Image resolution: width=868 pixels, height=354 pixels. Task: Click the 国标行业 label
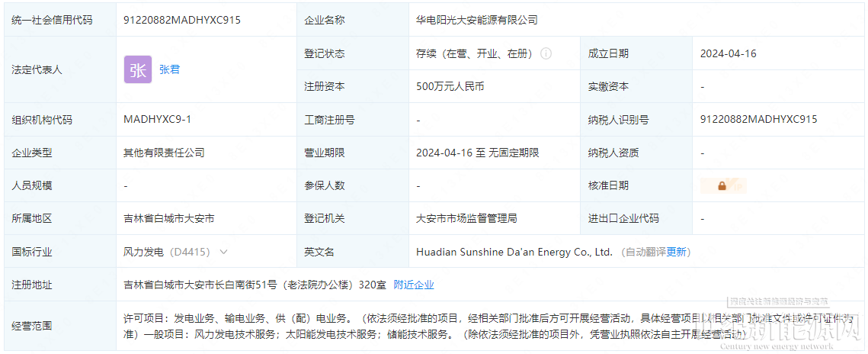click(32, 252)
